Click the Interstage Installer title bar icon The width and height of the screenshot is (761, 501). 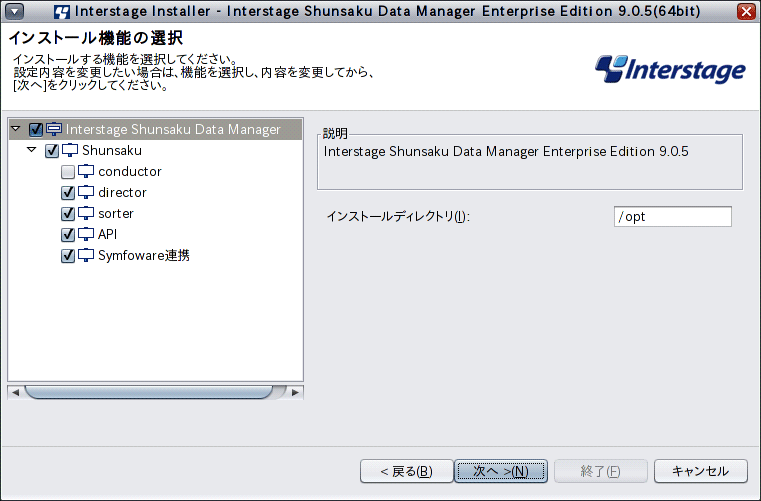pyautogui.click(x=62, y=11)
